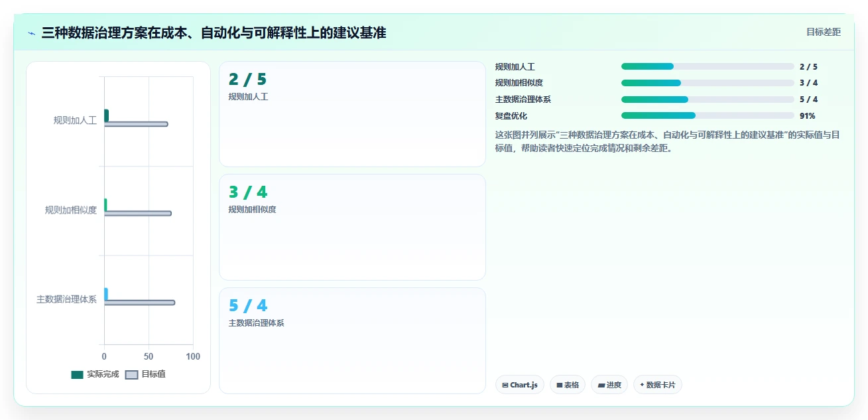The width and height of the screenshot is (868, 420).
Task: Click the 进度 tag chip
Action: pos(609,385)
